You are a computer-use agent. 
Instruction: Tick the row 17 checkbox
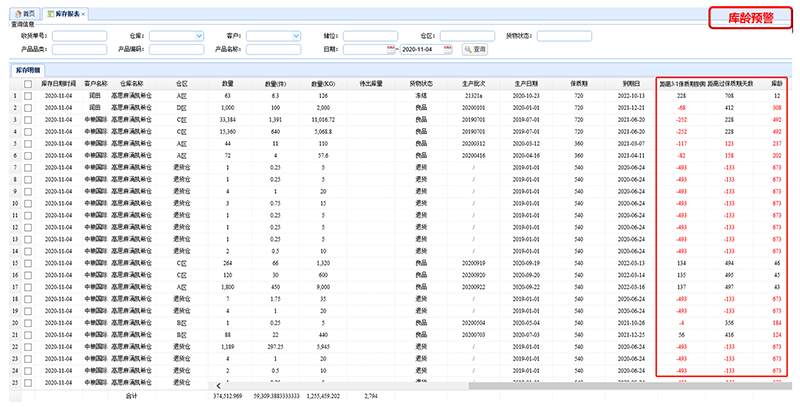[x=28, y=287]
